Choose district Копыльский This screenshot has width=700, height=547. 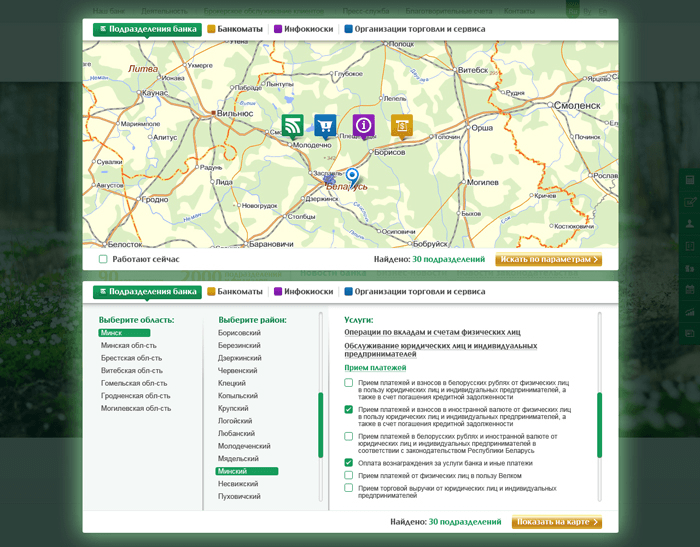tap(238, 395)
